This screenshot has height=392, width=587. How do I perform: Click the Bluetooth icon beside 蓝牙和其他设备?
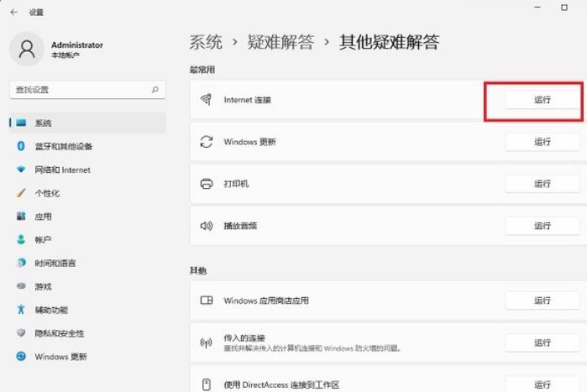tap(21, 146)
